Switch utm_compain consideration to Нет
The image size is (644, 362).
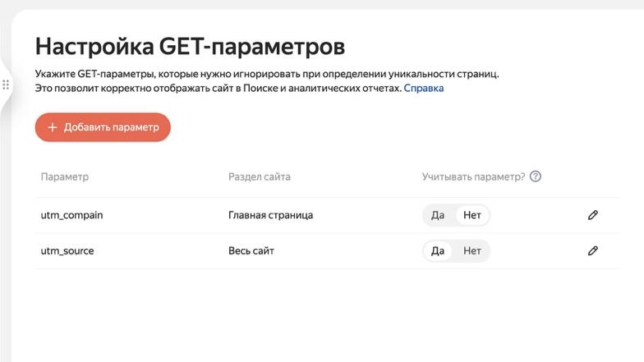[472, 215]
